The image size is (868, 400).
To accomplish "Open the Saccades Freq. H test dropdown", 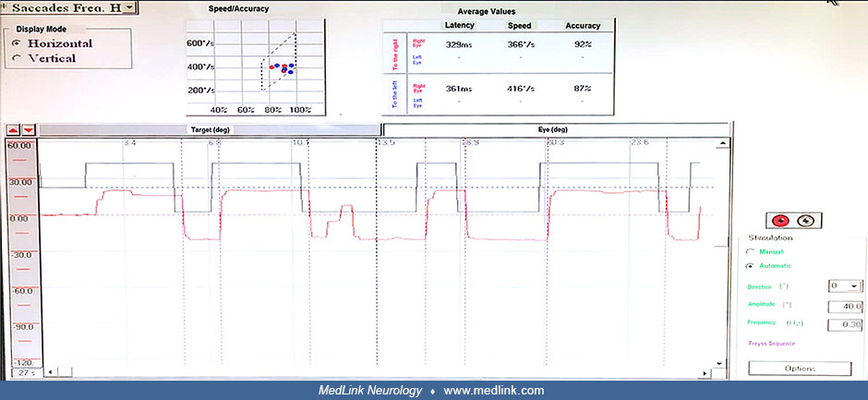I will click(x=129, y=7).
